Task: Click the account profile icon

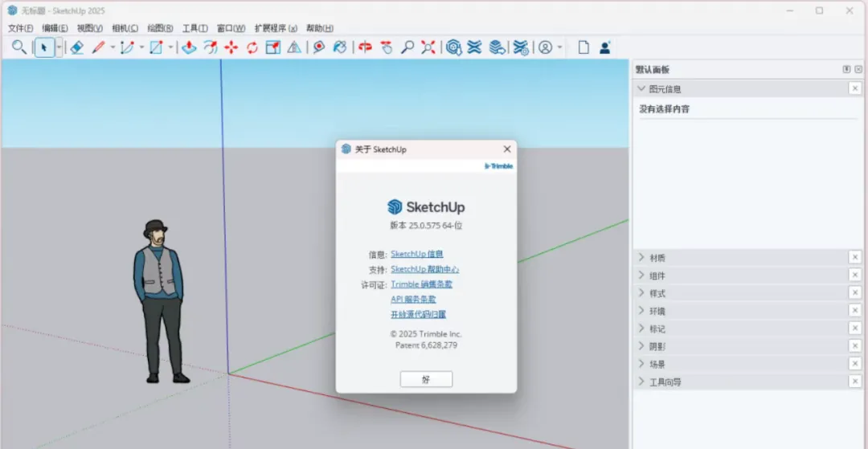Action: point(545,47)
